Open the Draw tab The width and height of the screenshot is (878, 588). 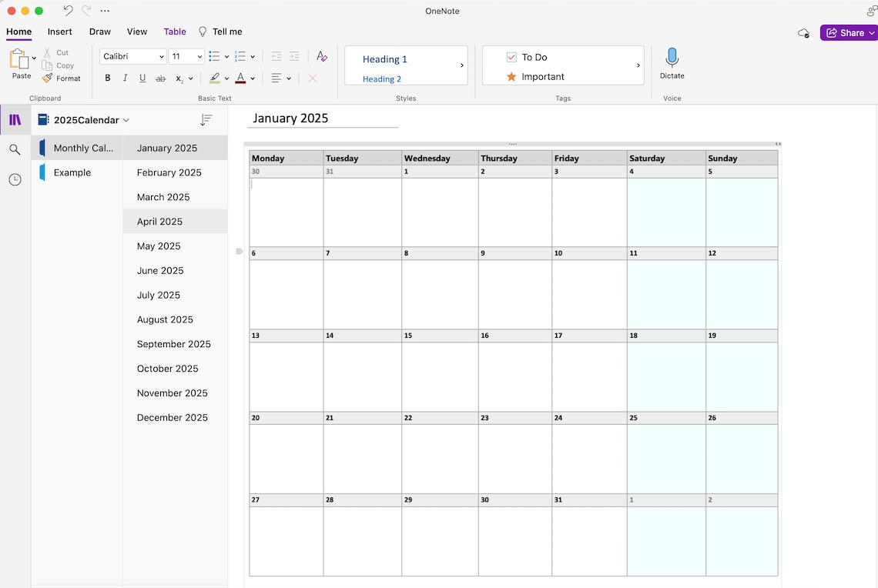point(99,32)
